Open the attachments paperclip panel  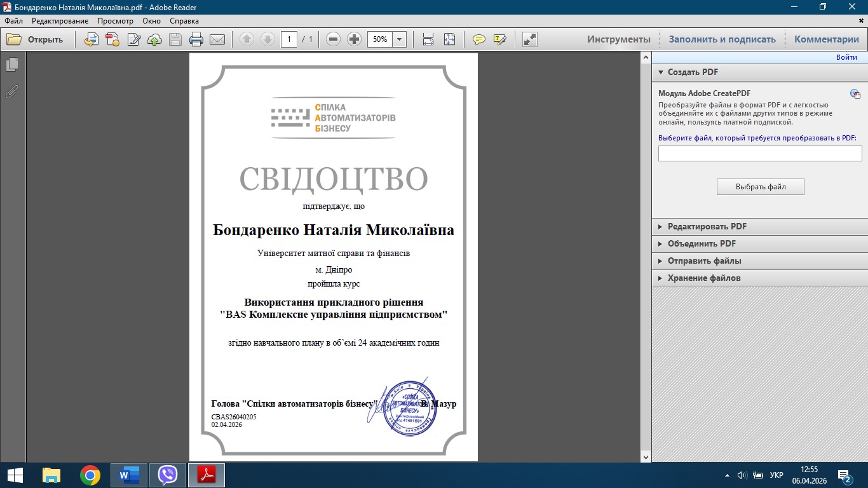coord(12,92)
